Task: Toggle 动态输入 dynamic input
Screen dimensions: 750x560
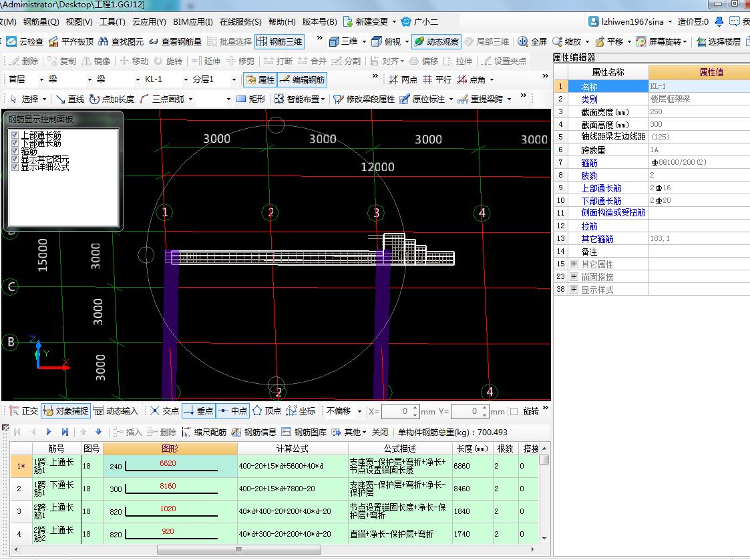Action: (116, 410)
